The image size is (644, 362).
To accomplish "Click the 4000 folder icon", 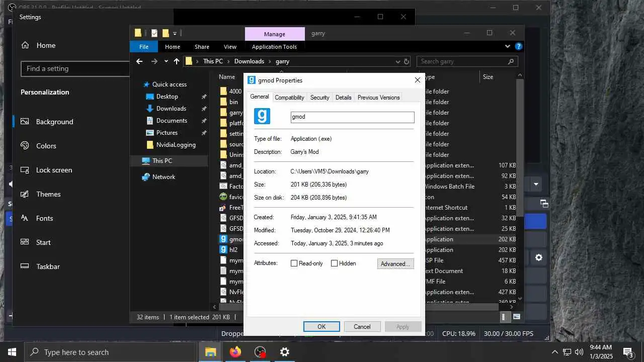I will tap(224, 91).
